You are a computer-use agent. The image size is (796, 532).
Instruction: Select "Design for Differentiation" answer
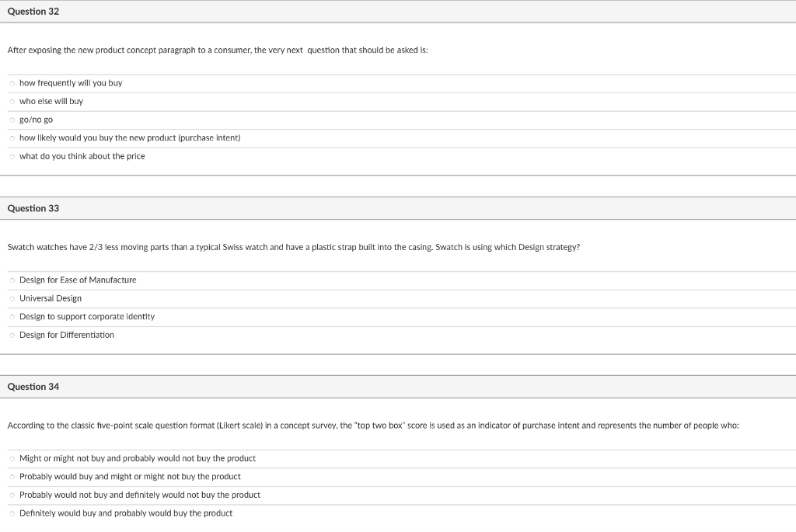click(x=11, y=335)
